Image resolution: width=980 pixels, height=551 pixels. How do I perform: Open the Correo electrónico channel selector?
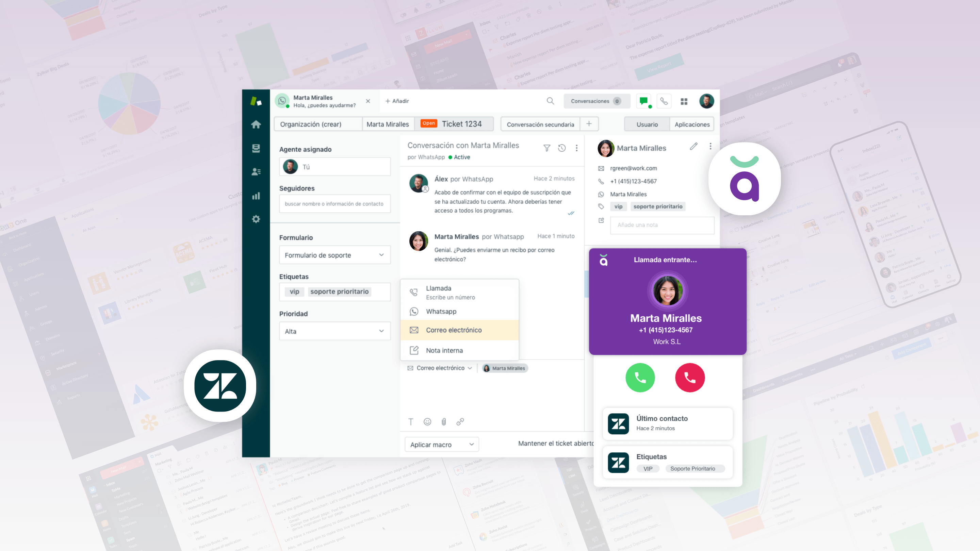tap(440, 368)
